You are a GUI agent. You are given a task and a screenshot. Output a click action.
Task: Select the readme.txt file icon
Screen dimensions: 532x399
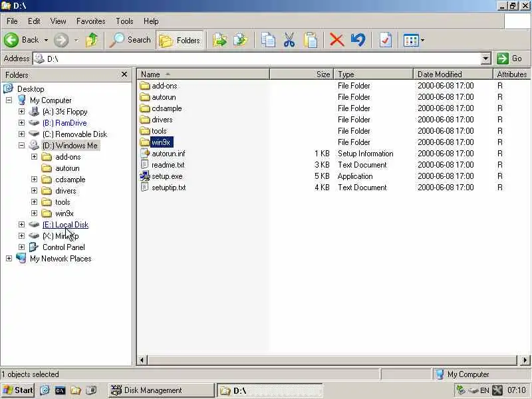click(x=145, y=164)
